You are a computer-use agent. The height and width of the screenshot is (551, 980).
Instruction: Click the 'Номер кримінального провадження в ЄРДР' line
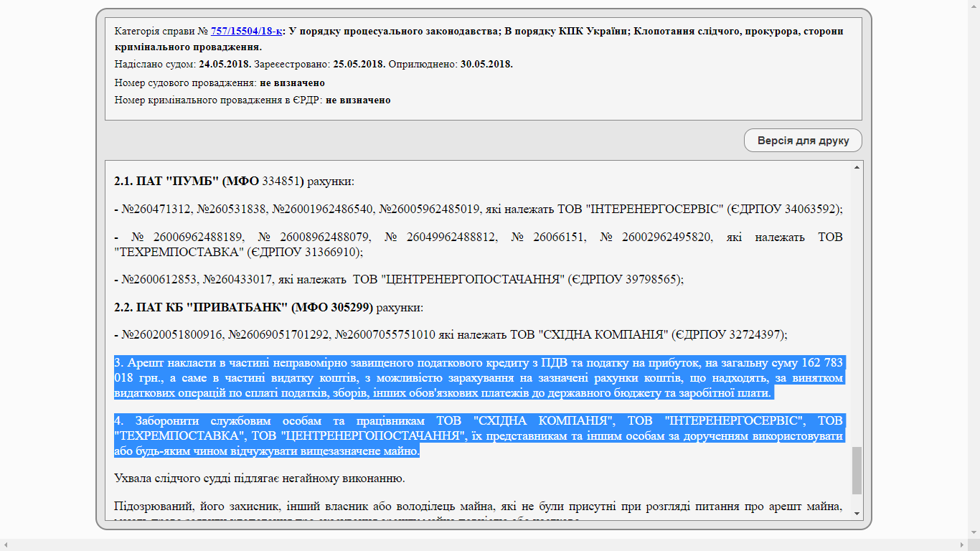[253, 100]
